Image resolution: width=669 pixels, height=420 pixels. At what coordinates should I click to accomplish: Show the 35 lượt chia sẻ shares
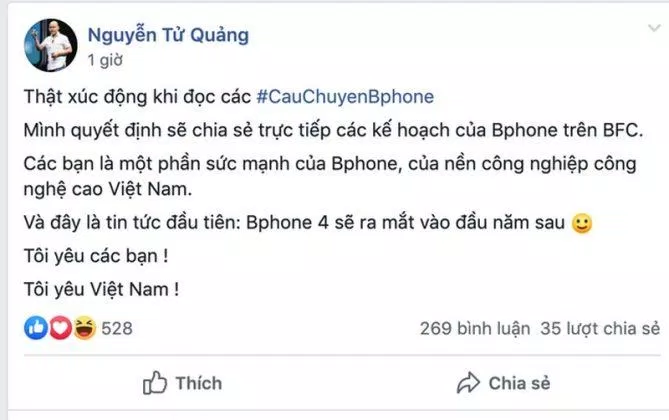click(x=600, y=329)
